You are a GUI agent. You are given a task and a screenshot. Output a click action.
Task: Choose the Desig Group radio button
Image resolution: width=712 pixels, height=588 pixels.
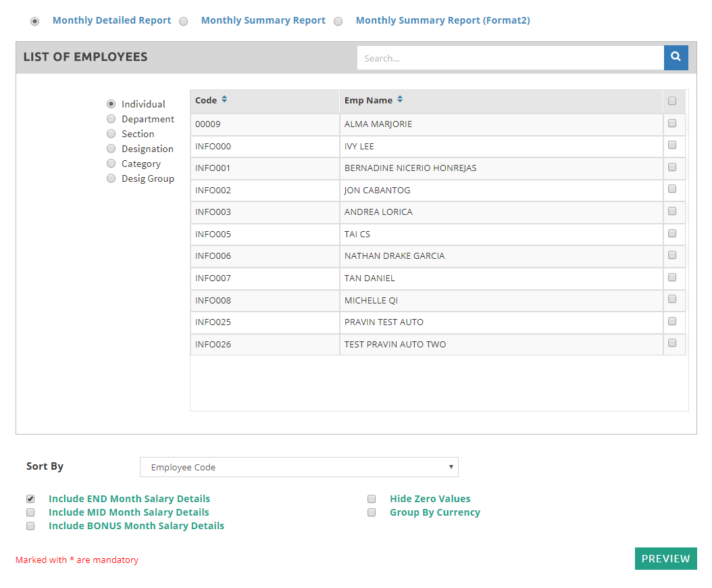coord(111,178)
